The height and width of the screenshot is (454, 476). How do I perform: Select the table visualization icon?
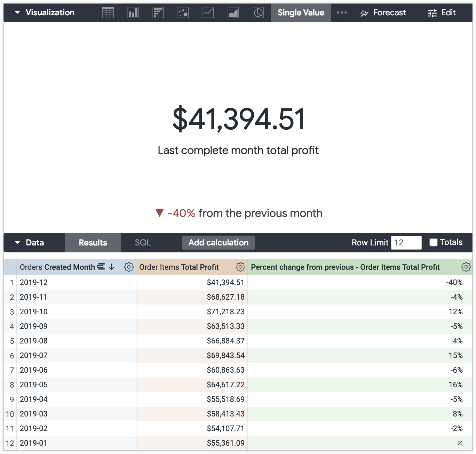(108, 13)
